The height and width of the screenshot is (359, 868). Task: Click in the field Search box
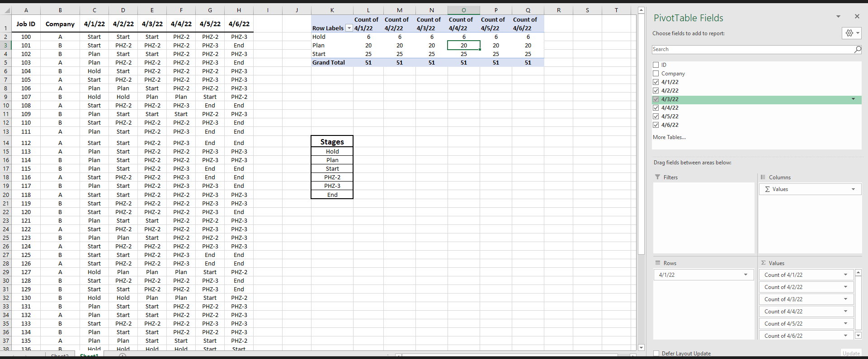(x=753, y=49)
